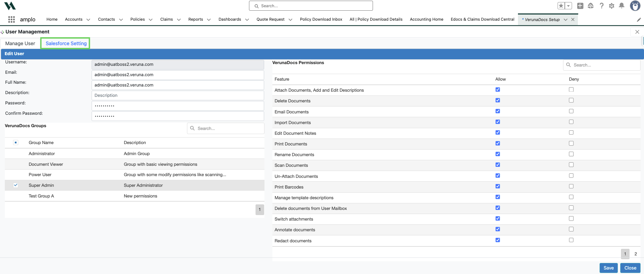Expand the Policies menu chevron
644x274 pixels.
click(150, 20)
